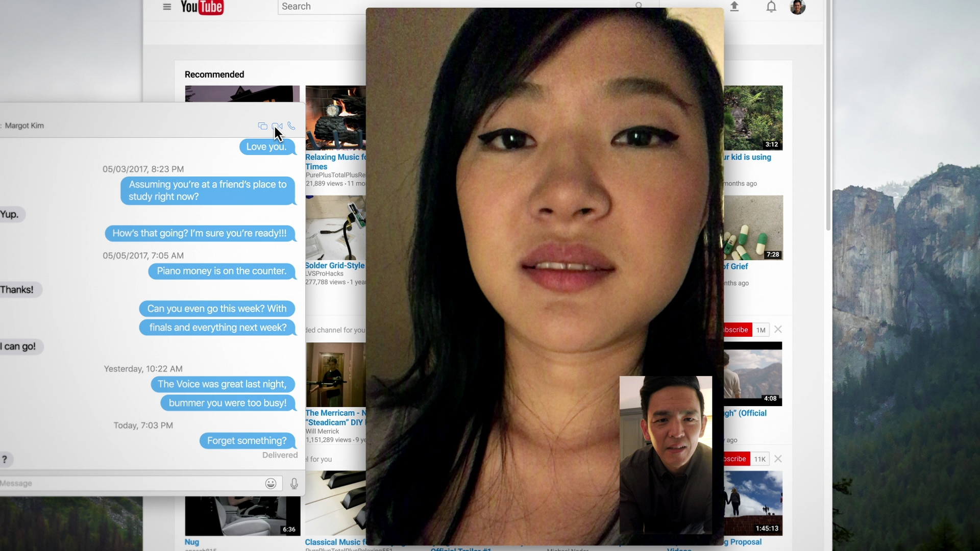Image resolution: width=980 pixels, height=551 pixels.
Task: Click the "Yup." reply bubble
Action: point(12,214)
